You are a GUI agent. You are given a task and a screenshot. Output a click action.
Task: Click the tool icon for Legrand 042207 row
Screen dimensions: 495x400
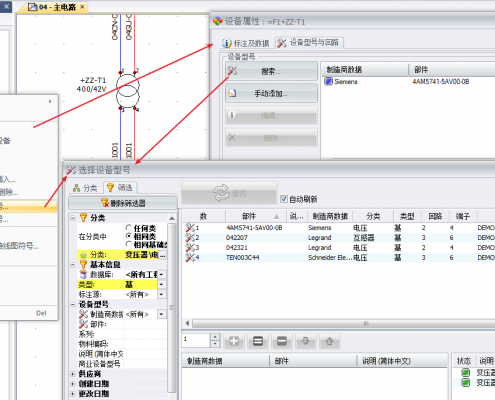tap(190, 238)
